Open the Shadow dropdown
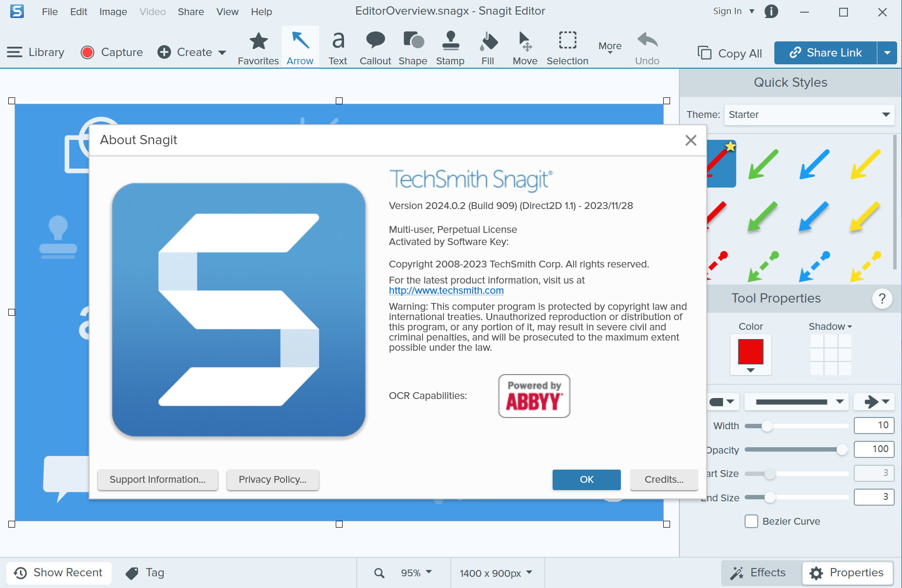The image size is (902, 588). [x=830, y=326]
